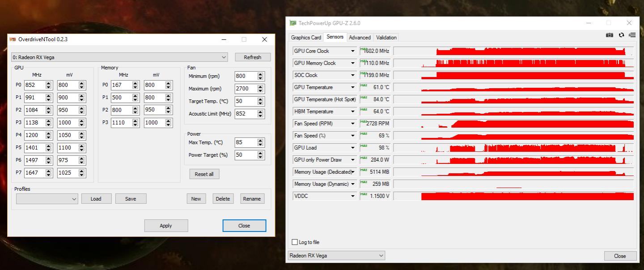Click the GPU only Power Draw graph
Screen dimensions: 644x270
(x=513, y=160)
